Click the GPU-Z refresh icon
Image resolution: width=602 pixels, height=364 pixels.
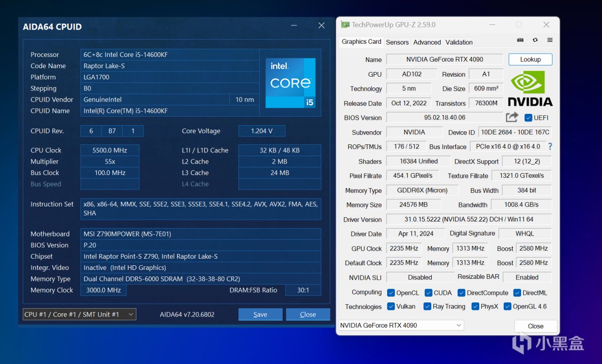pyautogui.click(x=535, y=40)
